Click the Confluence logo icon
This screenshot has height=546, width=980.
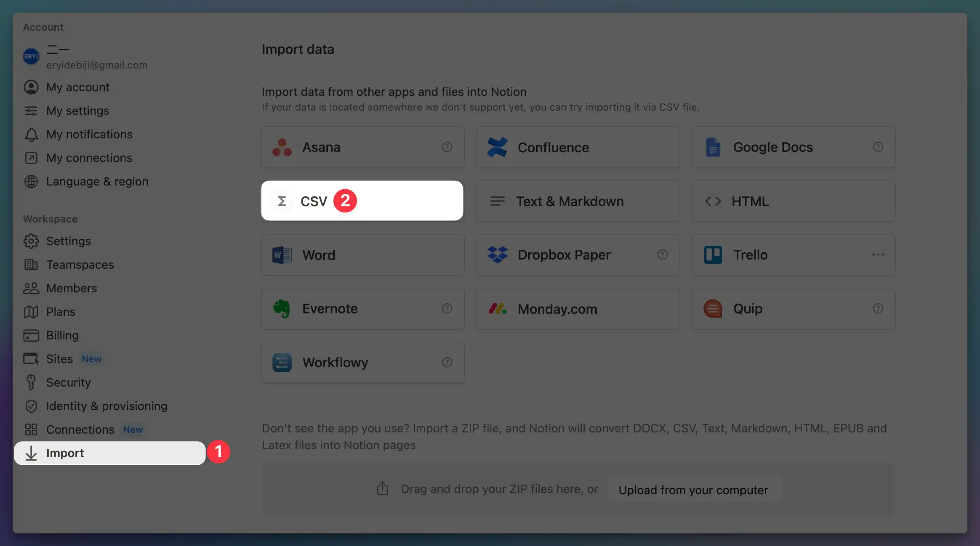coord(497,147)
